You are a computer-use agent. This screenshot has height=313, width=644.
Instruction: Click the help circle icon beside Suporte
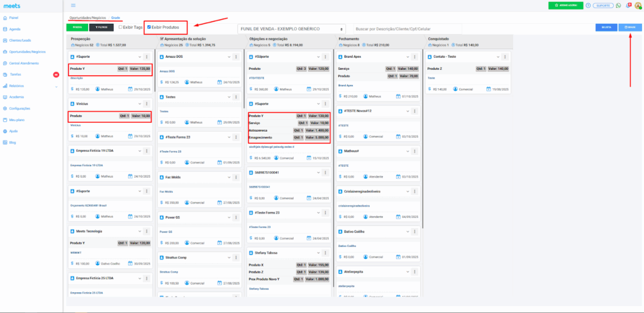pos(587,5)
